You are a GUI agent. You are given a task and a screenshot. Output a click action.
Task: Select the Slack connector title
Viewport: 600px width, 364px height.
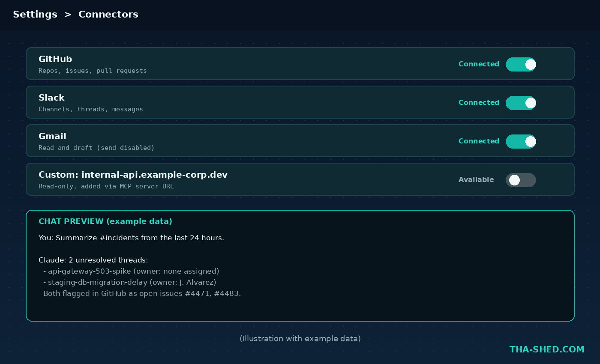pyautogui.click(x=51, y=98)
